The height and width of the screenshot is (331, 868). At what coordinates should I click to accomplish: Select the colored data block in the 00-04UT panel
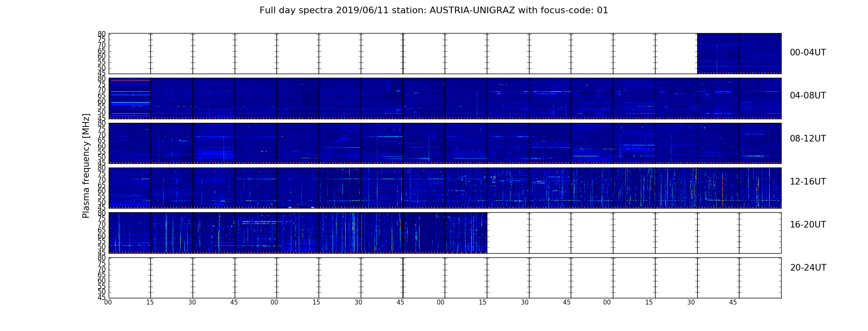(x=739, y=53)
